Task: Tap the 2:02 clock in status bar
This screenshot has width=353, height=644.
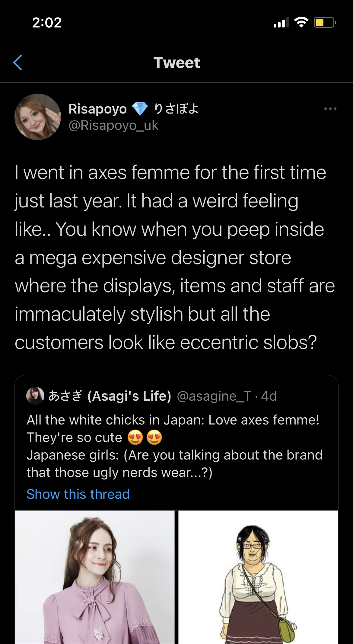Action: click(47, 23)
